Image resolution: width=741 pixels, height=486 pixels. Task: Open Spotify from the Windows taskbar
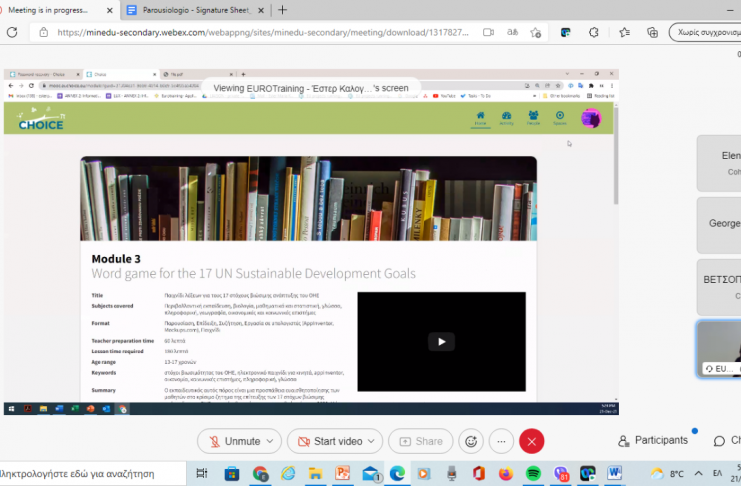pos(533,473)
